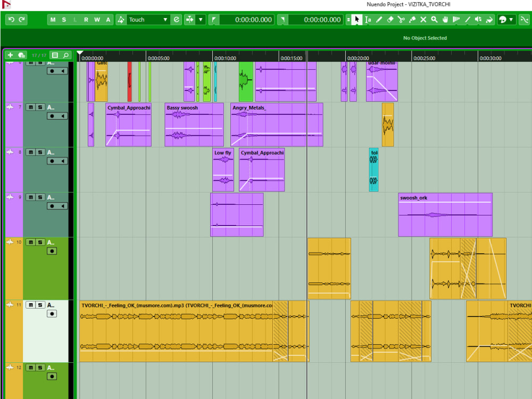
Task: Select the 'swoosh_ork' audio clip
Action: pyautogui.click(x=445, y=215)
